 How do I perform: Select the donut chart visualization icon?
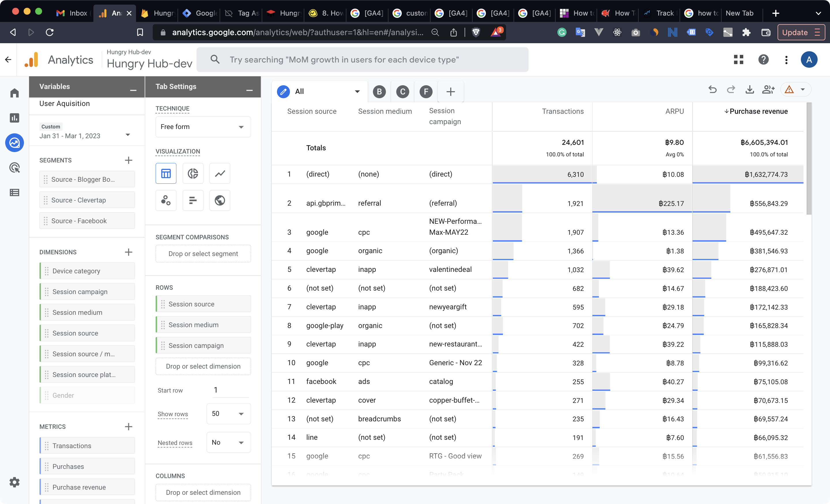tap(193, 173)
